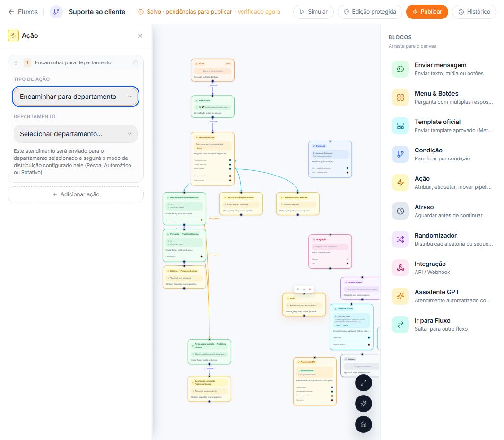504x440 pixels.
Task: Click the clock icon of the Atraso block
Action: (400, 211)
